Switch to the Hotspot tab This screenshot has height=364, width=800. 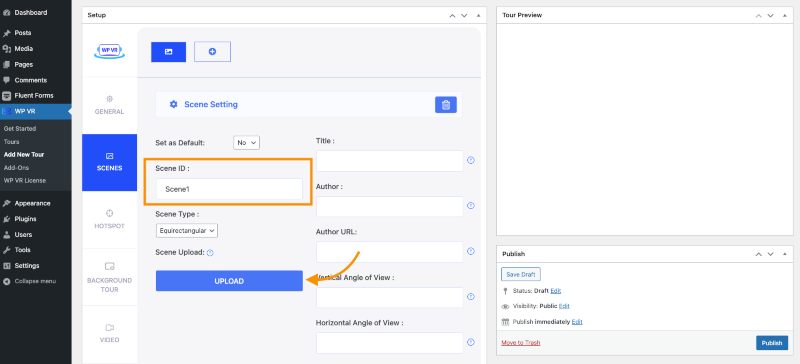[109, 220]
